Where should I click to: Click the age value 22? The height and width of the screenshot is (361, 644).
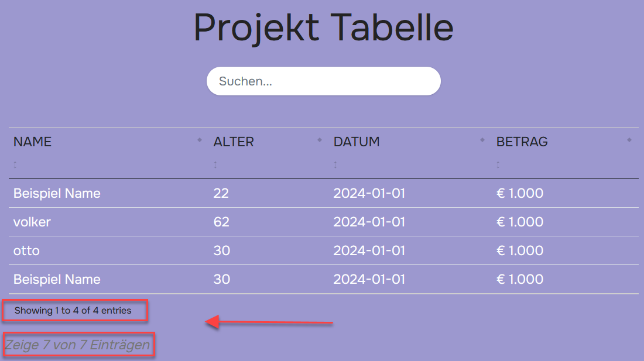coord(221,193)
